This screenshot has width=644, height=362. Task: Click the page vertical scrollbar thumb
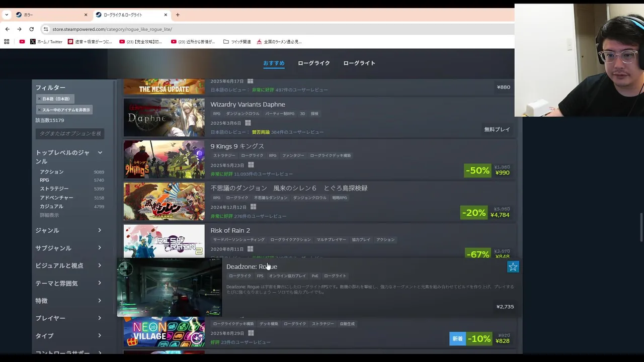tap(641, 228)
